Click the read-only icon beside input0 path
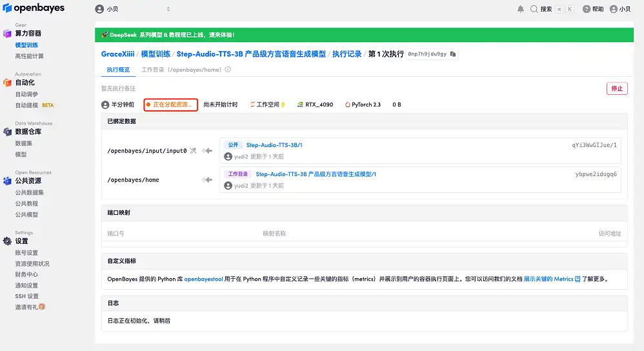The width and height of the screenshot is (644, 351). (x=193, y=151)
